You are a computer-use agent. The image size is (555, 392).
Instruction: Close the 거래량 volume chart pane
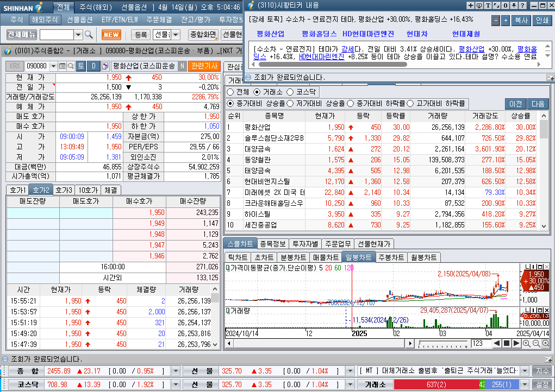pos(547,310)
